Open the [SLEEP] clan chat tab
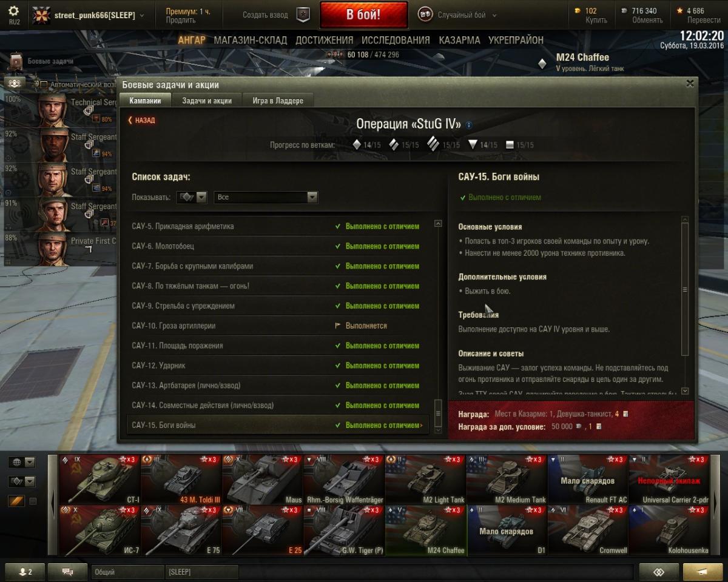728x582 pixels. 201,572
